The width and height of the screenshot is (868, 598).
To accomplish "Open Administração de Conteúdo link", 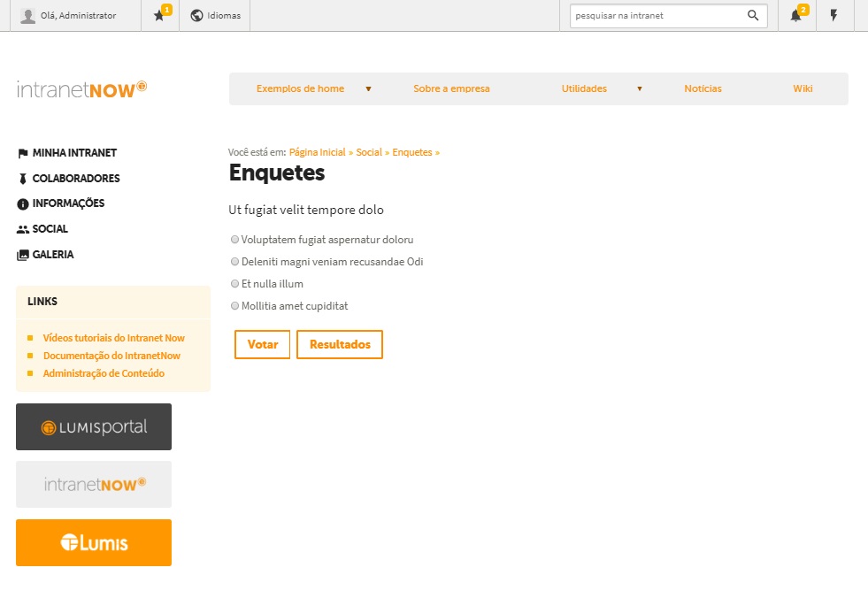I will (x=104, y=373).
